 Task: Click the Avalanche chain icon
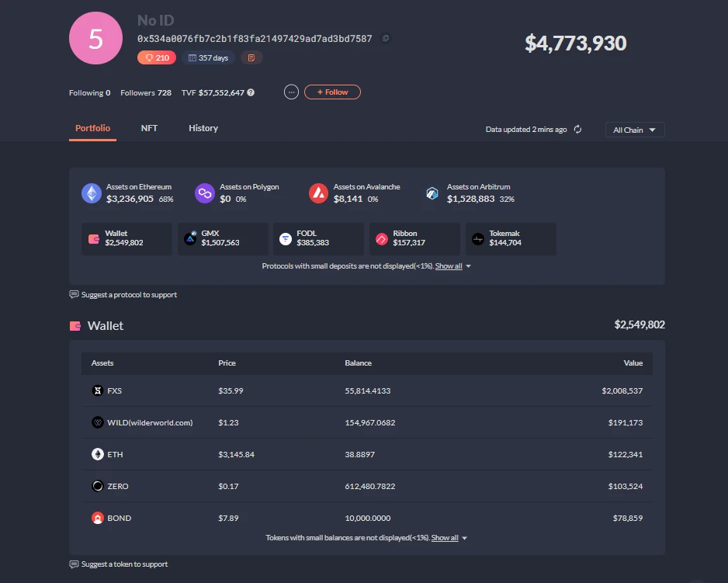(318, 193)
